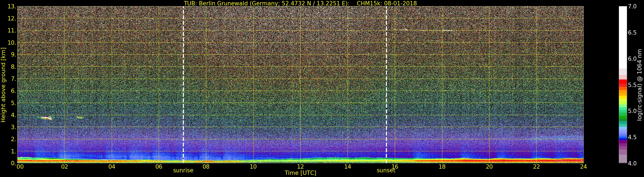Click the 'sunrise' label below the axis
Image resolution: width=644 pixels, height=177 pixels.
pos(183,171)
